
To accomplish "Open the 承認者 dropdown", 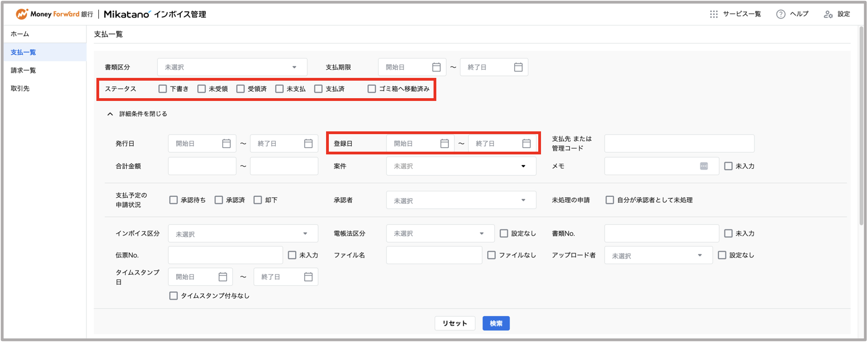I will coord(461,200).
